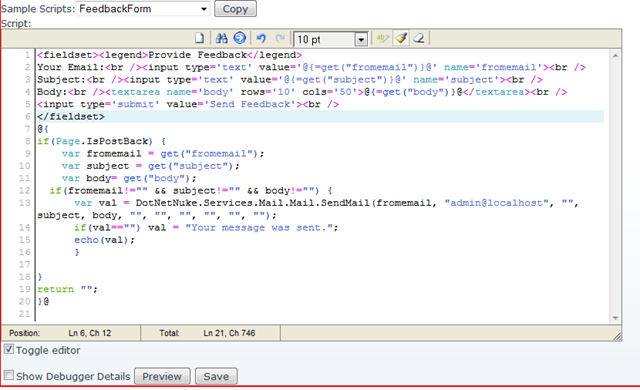Click 'var subject' on line 10

(x=96, y=166)
